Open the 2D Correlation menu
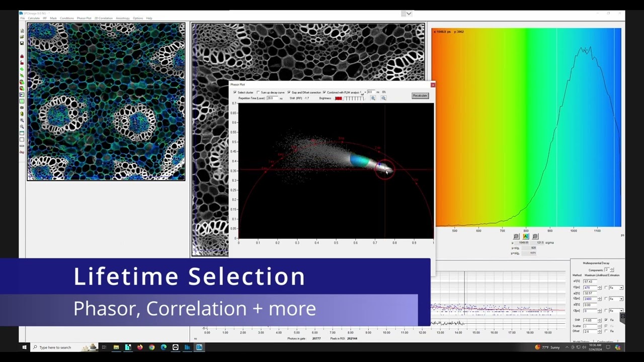The image size is (644, 362). [x=104, y=18]
